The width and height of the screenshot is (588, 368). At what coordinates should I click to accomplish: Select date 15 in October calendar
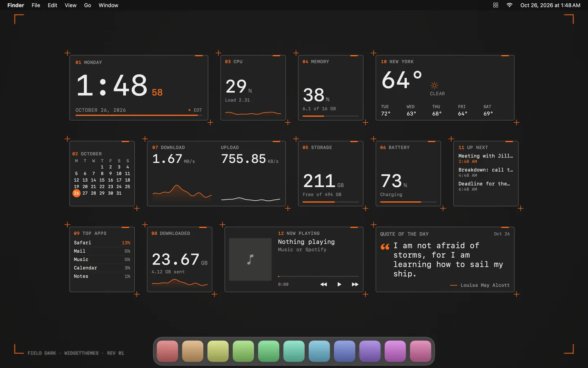102,180
